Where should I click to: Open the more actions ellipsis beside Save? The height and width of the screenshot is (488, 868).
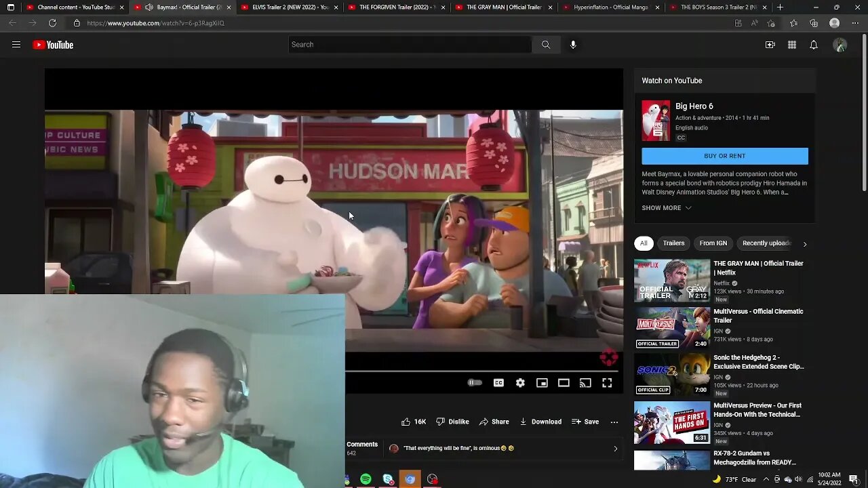[x=614, y=422]
